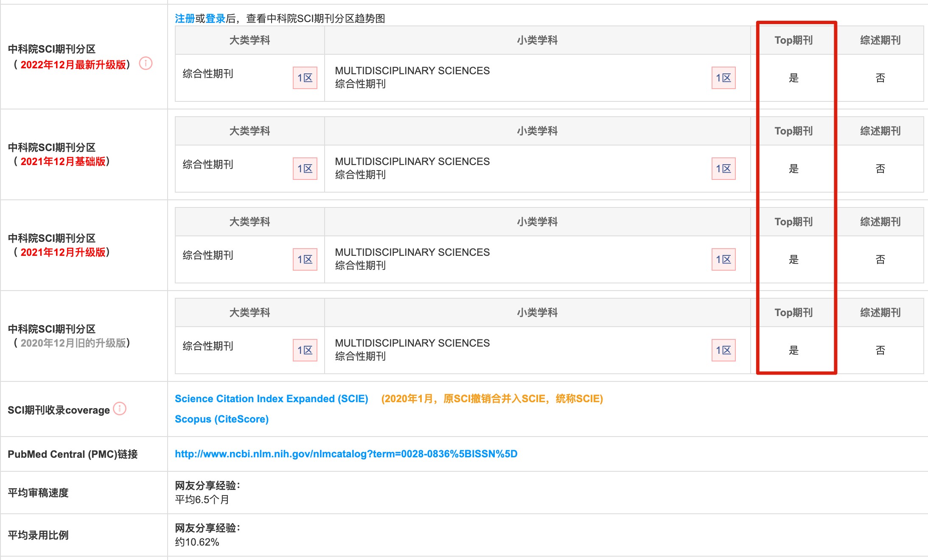Click 综述期刊 header in the 2022 table

coord(880,40)
